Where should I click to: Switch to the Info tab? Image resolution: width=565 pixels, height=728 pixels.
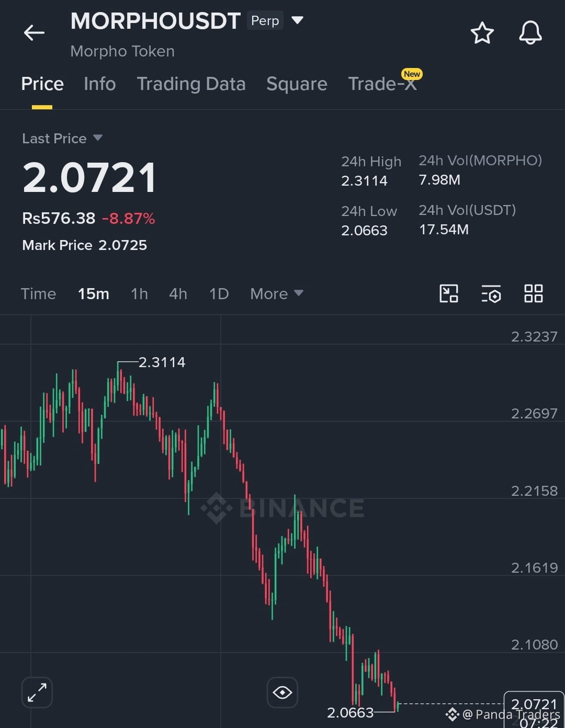point(99,84)
